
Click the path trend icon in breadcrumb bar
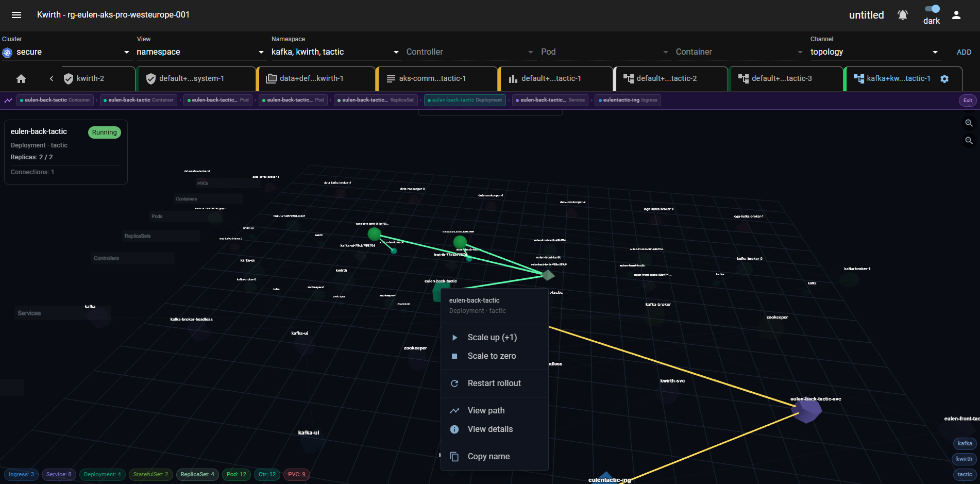pos(8,101)
